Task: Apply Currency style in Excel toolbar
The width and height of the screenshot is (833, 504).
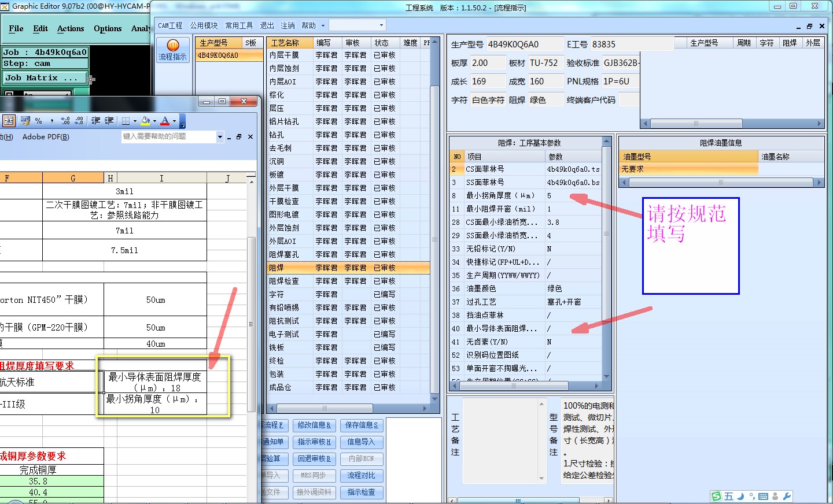Action: tap(25, 121)
